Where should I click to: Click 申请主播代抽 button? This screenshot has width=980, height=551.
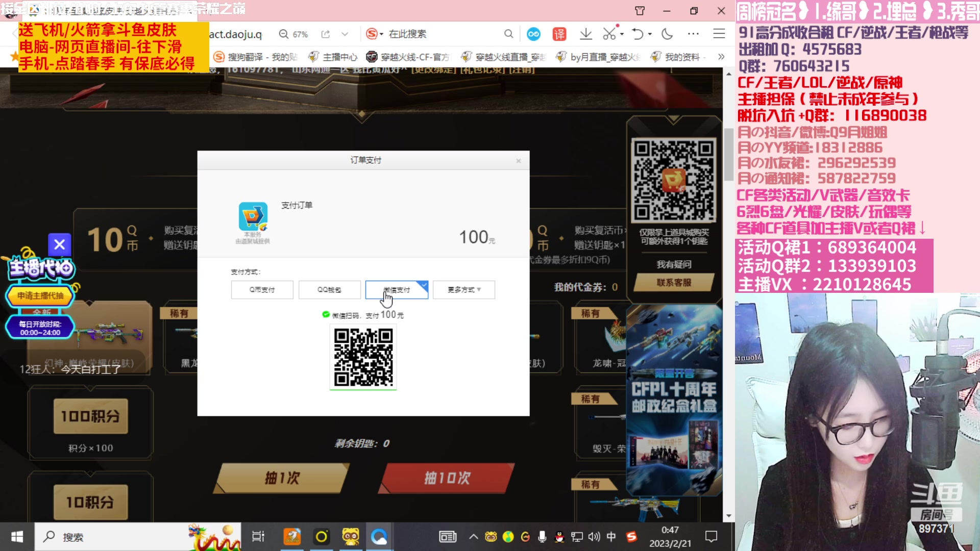point(40,295)
